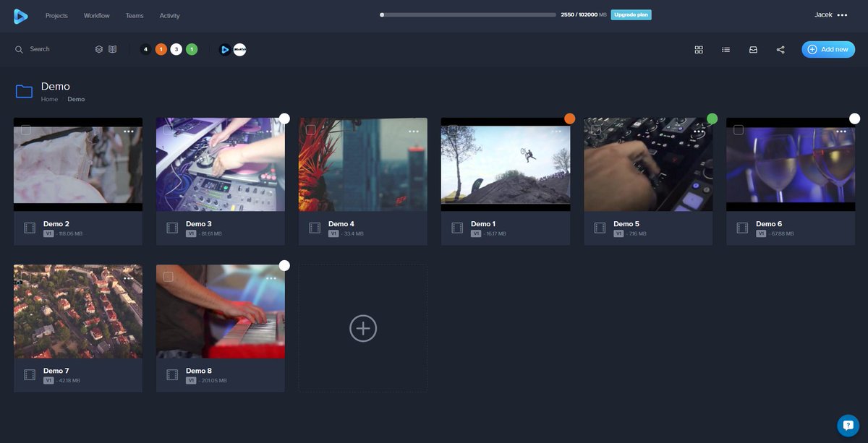Image resolution: width=868 pixels, height=443 pixels.
Task: Tick the checkbox on Demo 5
Action: [x=596, y=129]
